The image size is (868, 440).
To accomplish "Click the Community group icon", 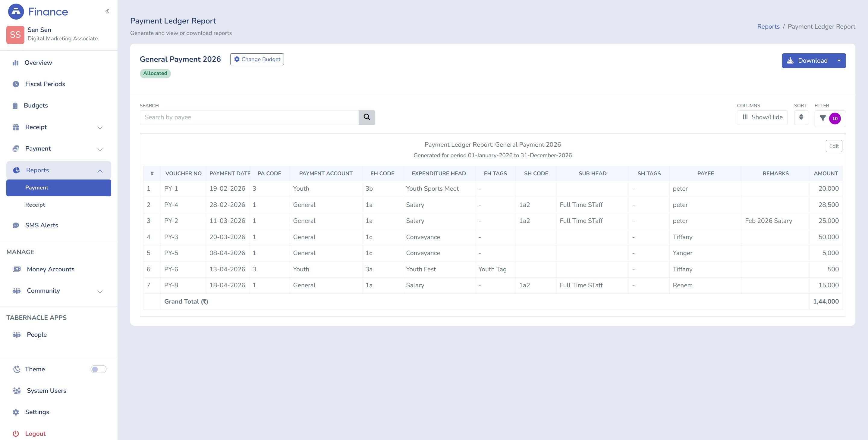I will click(17, 291).
